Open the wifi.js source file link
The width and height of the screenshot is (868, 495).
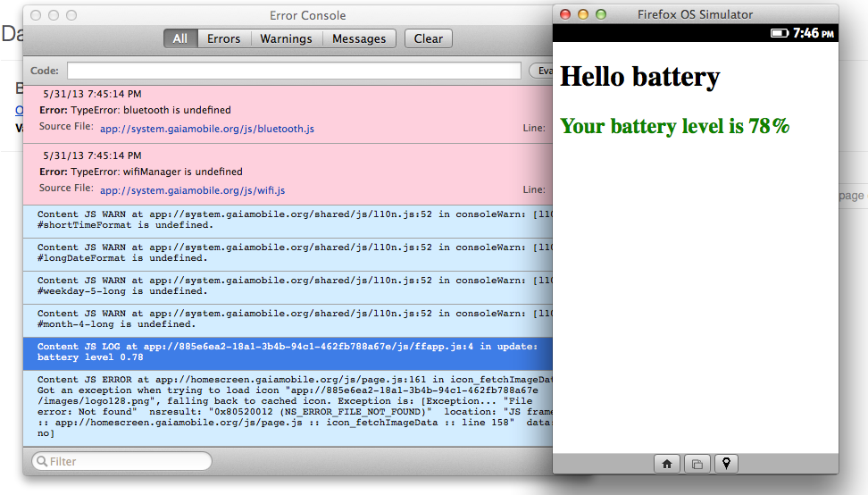click(192, 190)
